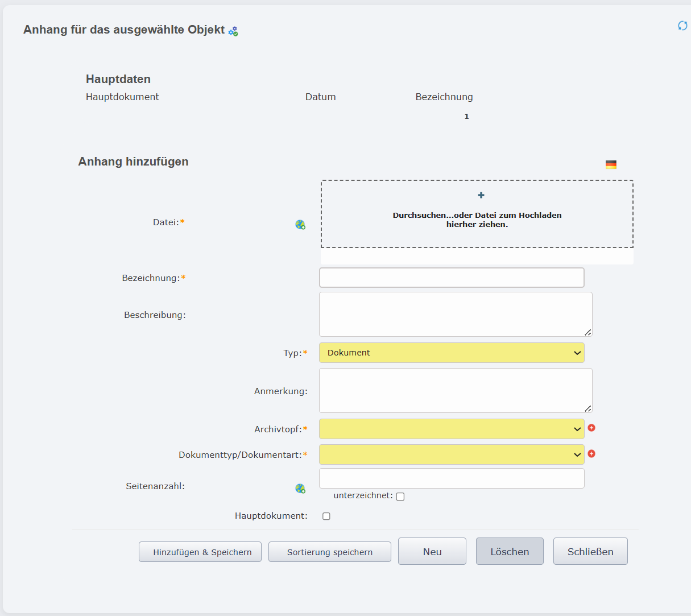691x616 pixels.
Task: Tick the unterzeichnet checkbox
Action: [400, 497]
